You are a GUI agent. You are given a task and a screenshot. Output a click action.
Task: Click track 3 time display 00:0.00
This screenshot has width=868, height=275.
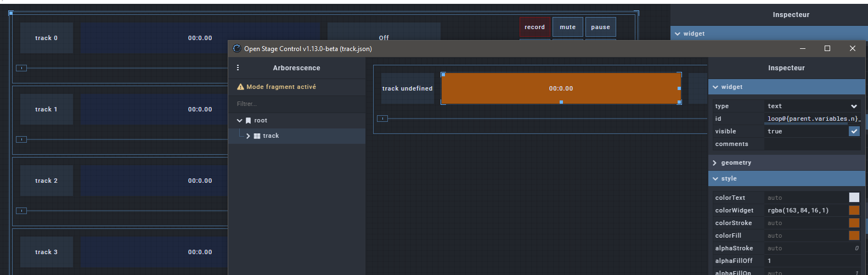(154, 252)
